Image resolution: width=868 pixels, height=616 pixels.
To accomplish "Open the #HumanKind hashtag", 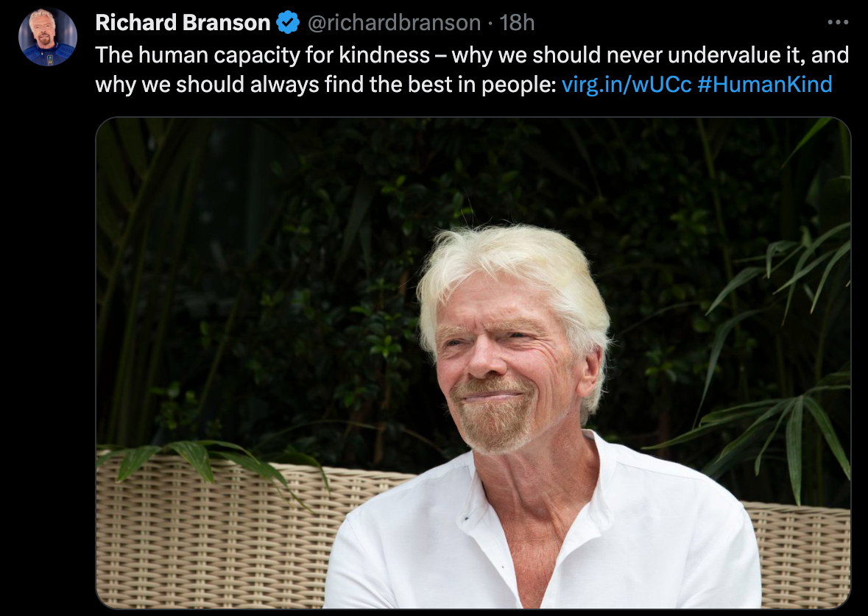I will tap(765, 85).
